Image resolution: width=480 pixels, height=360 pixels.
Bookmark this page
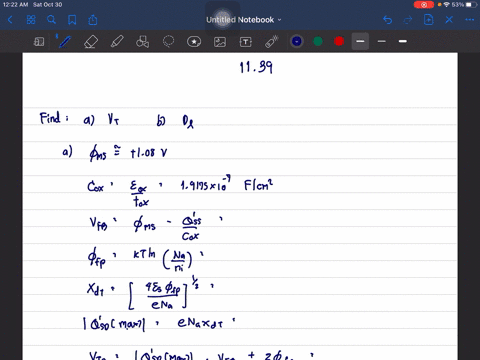coord(72,20)
